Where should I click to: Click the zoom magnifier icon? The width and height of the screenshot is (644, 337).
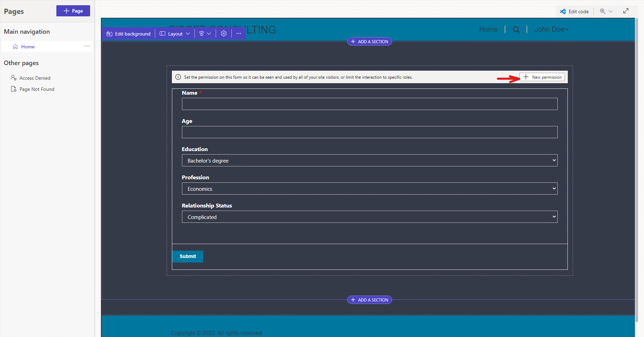[x=603, y=11]
